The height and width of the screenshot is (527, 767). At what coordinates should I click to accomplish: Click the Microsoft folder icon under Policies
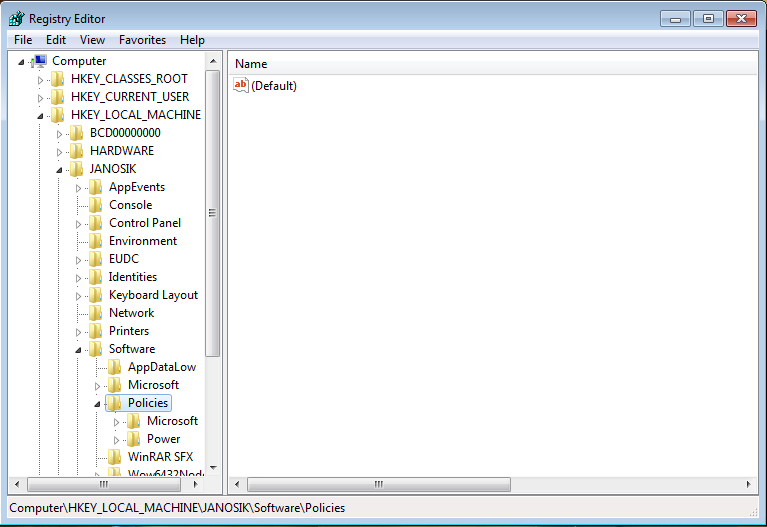coord(134,421)
